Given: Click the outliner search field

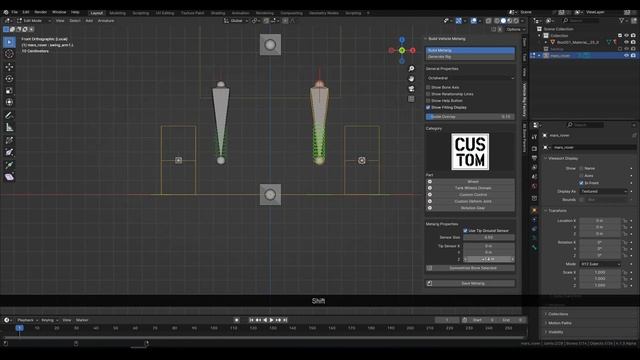Looking at the screenshot, I should [x=582, y=20].
